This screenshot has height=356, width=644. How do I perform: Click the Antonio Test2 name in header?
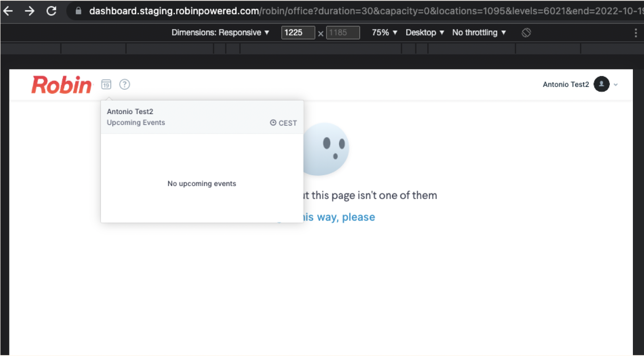pyautogui.click(x=566, y=84)
